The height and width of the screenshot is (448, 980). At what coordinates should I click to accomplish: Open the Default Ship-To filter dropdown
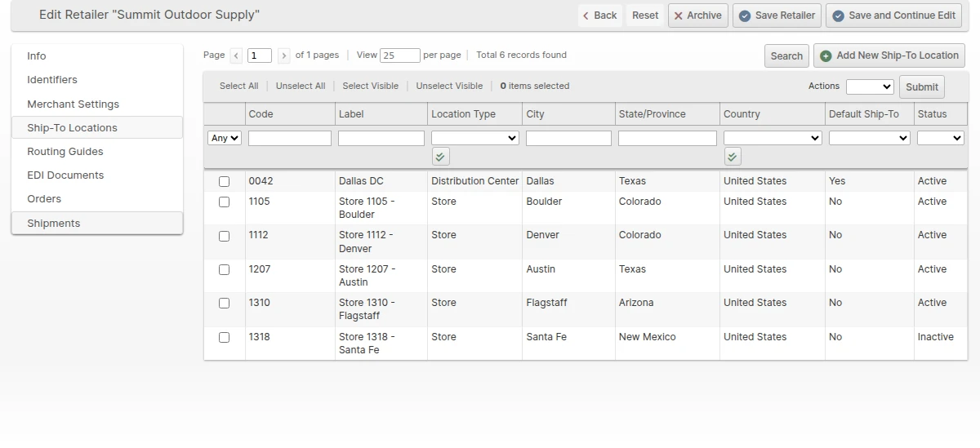(x=870, y=138)
